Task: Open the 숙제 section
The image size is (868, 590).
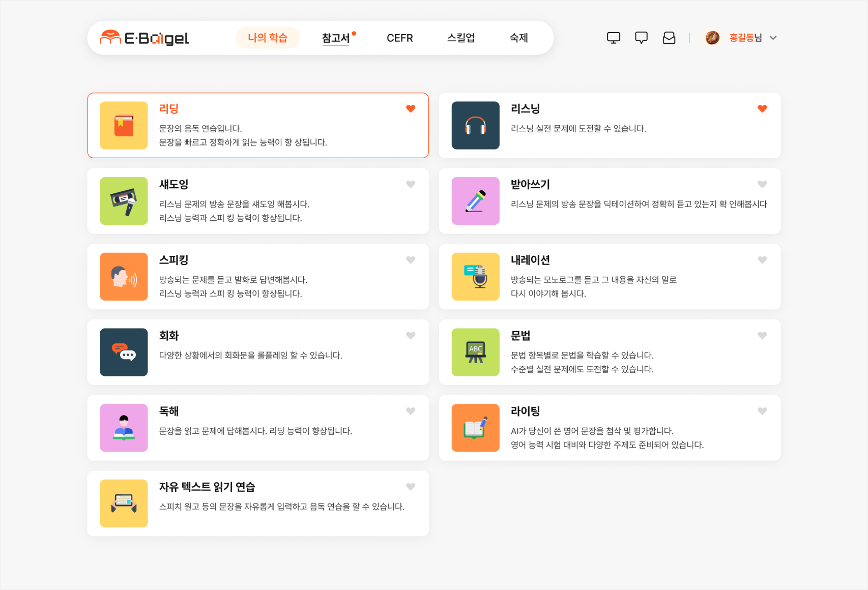Action: (518, 37)
